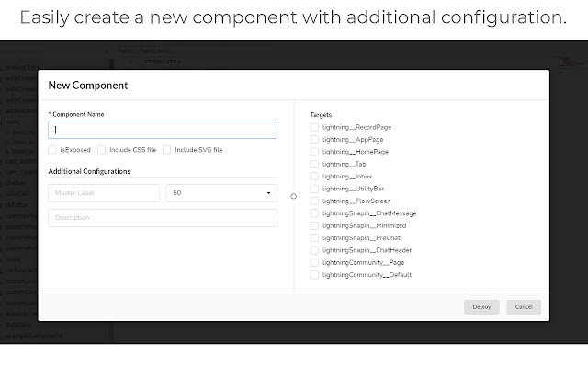Check lightningSnapin__ChatMessage target
This screenshot has width=588, height=368.
click(x=315, y=213)
